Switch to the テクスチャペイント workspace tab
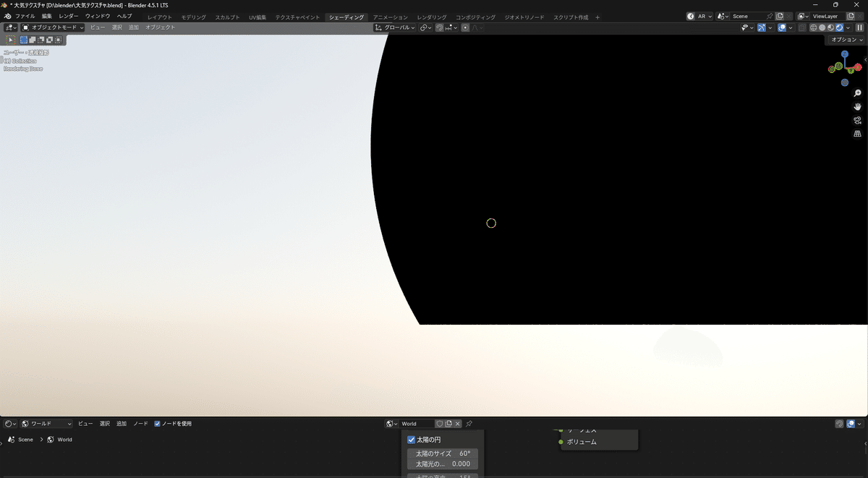 [x=297, y=17]
